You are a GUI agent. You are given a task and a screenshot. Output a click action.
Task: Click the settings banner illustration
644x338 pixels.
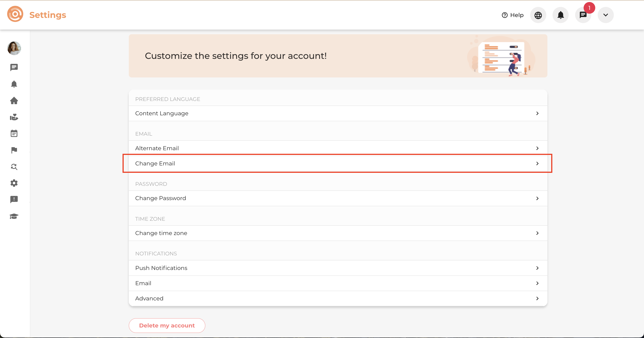pos(501,56)
